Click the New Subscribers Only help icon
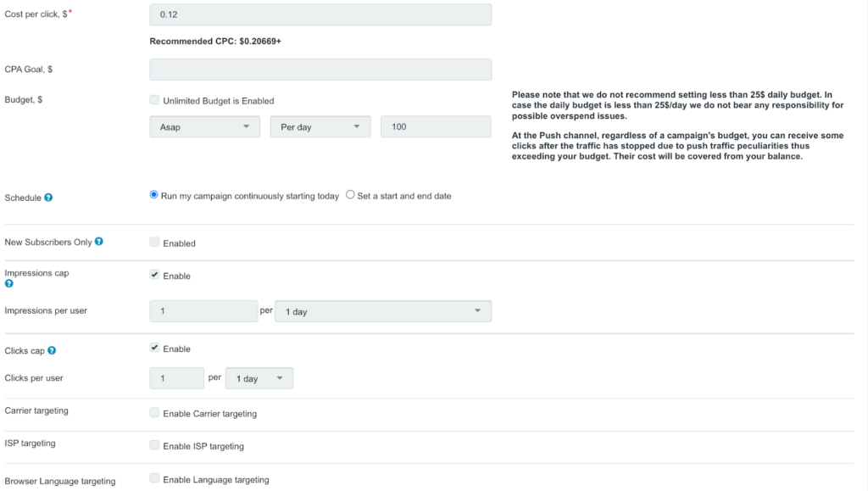Image resolution: width=868 pixels, height=491 pixels. coord(99,242)
